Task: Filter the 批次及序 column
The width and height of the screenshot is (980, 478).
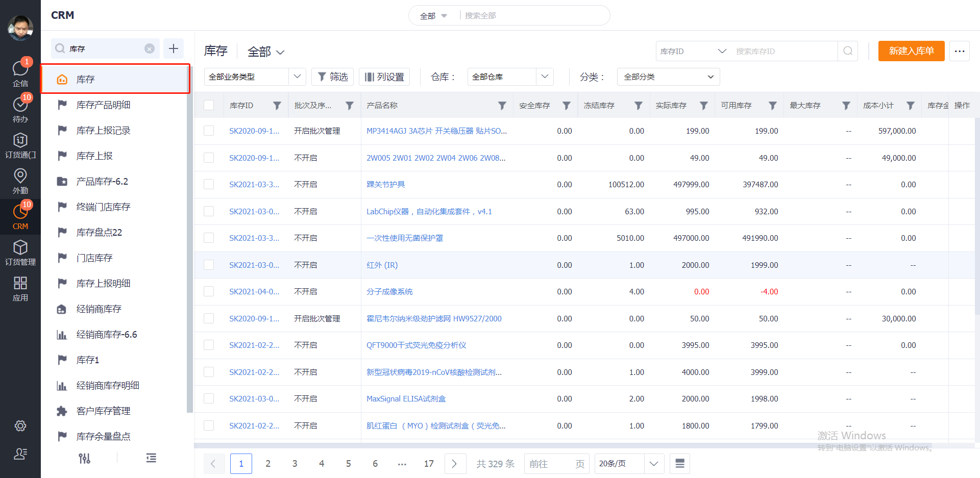Action: 350,106
